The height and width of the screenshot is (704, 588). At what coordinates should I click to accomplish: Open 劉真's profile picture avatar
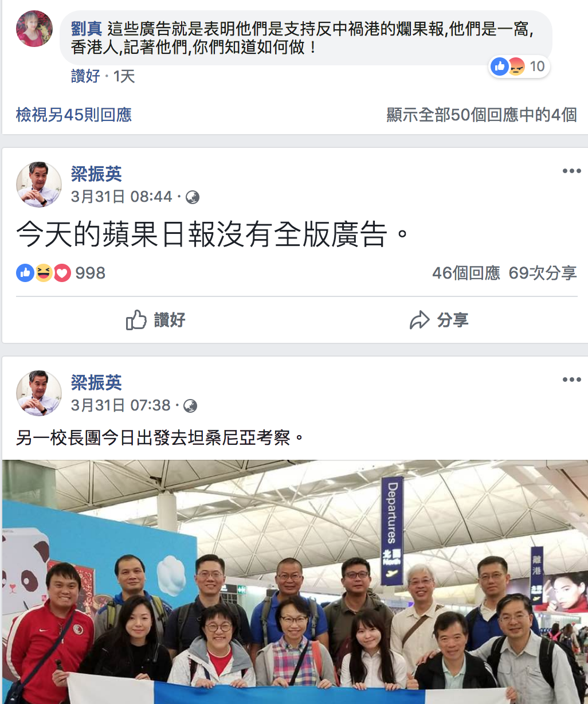[34, 29]
